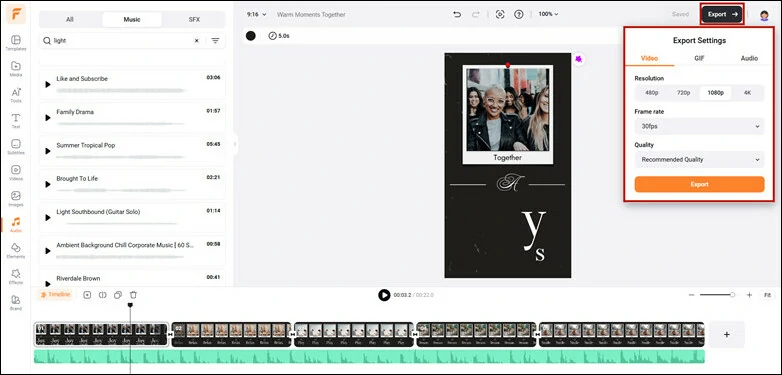782x375 pixels.
Task: Click the dark Export button in top bar
Action: tap(722, 14)
